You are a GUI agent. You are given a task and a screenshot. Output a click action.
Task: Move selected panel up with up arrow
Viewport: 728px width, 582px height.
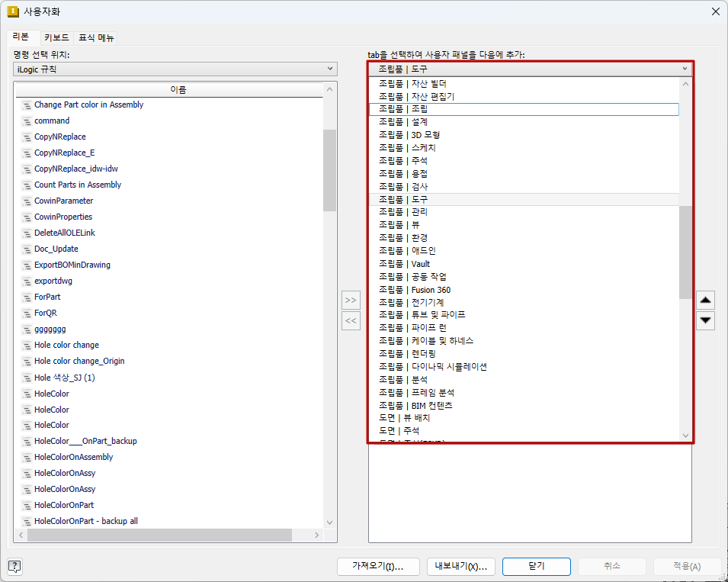(x=705, y=300)
